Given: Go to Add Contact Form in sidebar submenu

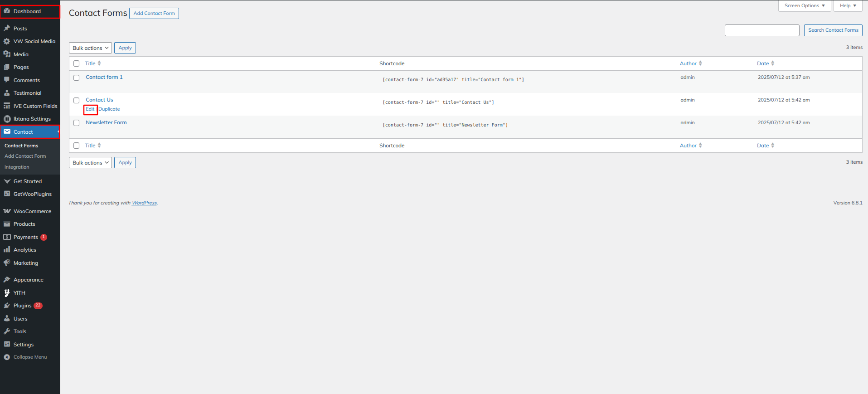Looking at the screenshot, I should tap(25, 156).
